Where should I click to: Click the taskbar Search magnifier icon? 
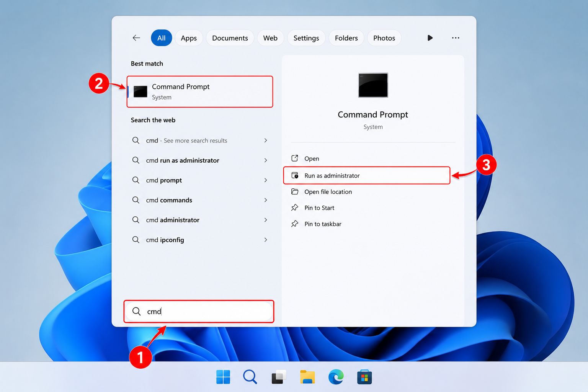[250, 377]
